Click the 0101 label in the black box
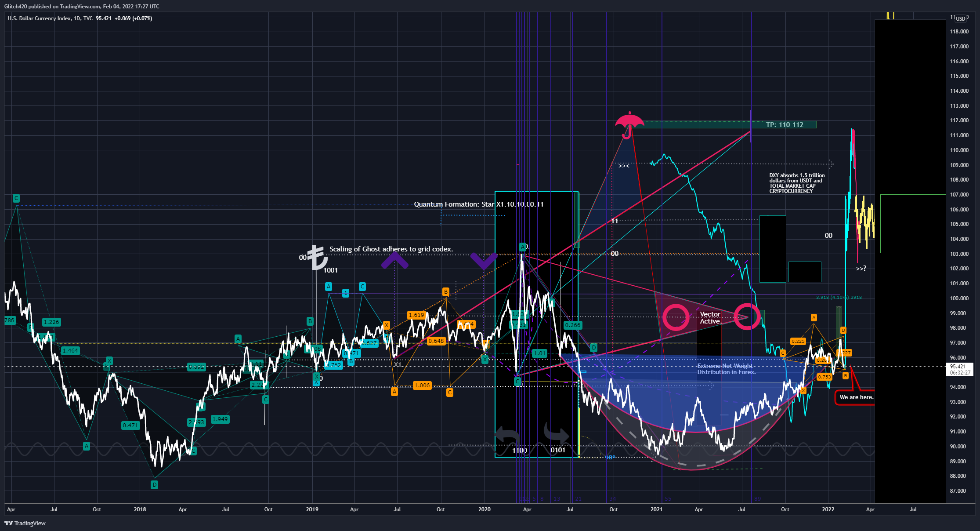Screen dimensions: 980x531 [558, 450]
